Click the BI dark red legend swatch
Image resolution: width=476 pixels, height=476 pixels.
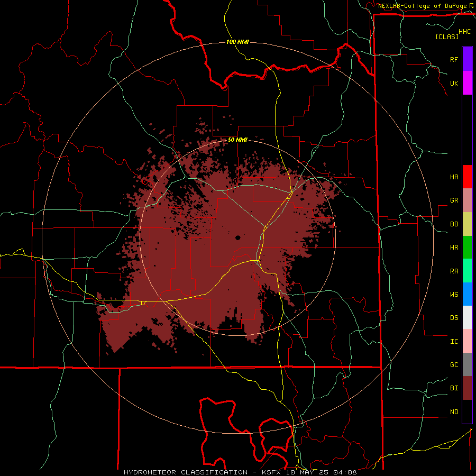click(467, 388)
